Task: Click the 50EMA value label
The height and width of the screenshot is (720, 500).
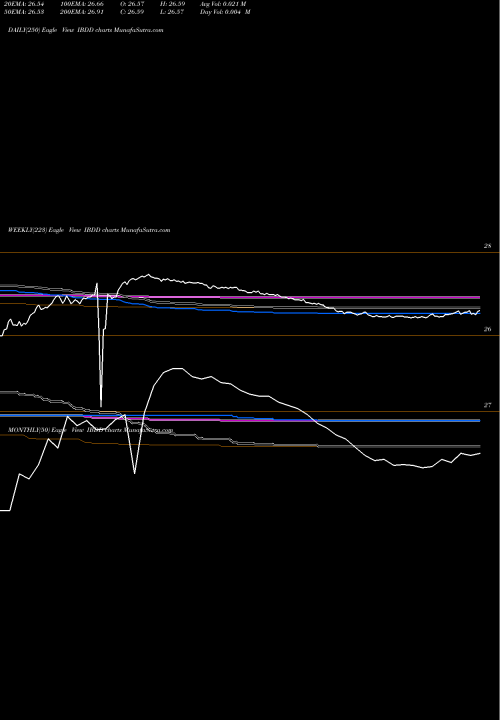Action: click(24, 12)
